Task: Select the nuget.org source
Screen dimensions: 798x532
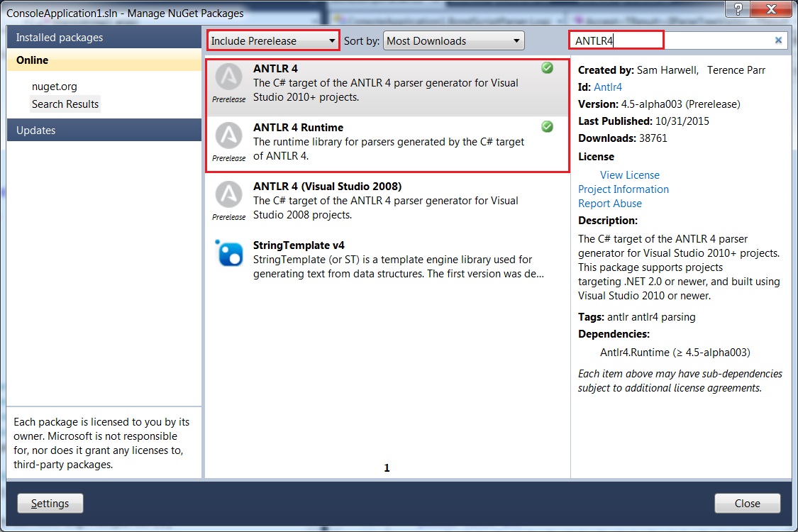Action: pyautogui.click(x=55, y=87)
